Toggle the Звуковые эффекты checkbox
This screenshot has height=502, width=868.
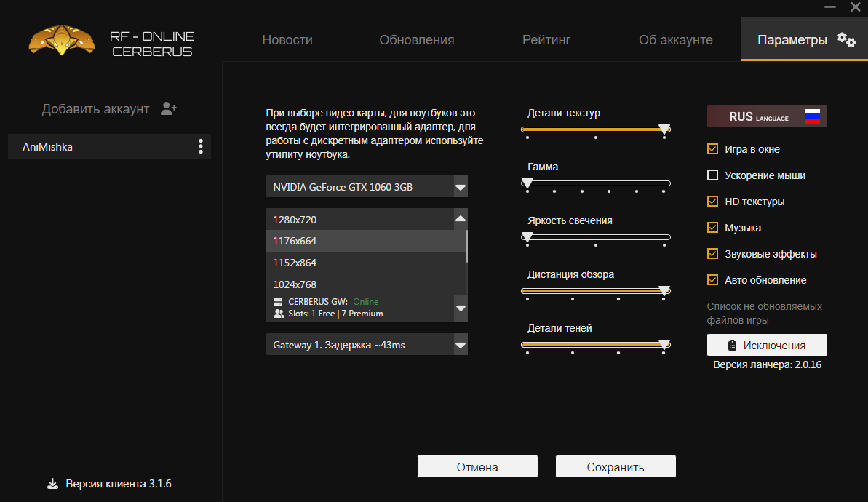(712, 253)
